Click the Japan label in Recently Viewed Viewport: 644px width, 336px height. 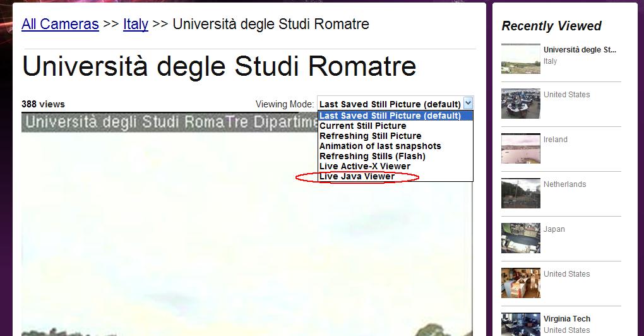click(x=554, y=229)
